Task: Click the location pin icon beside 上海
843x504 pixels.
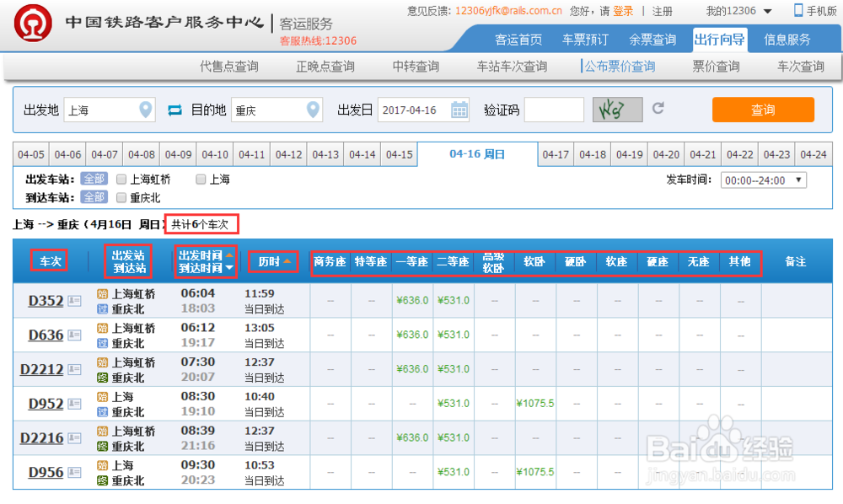Action: point(143,110)
